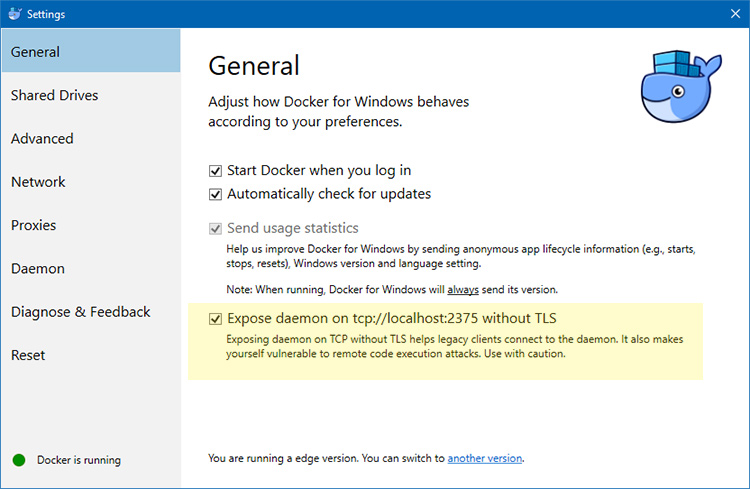The width and height of the screenshot is (750, 489).
Task: Close the Settings window
Action: point(735,14)
